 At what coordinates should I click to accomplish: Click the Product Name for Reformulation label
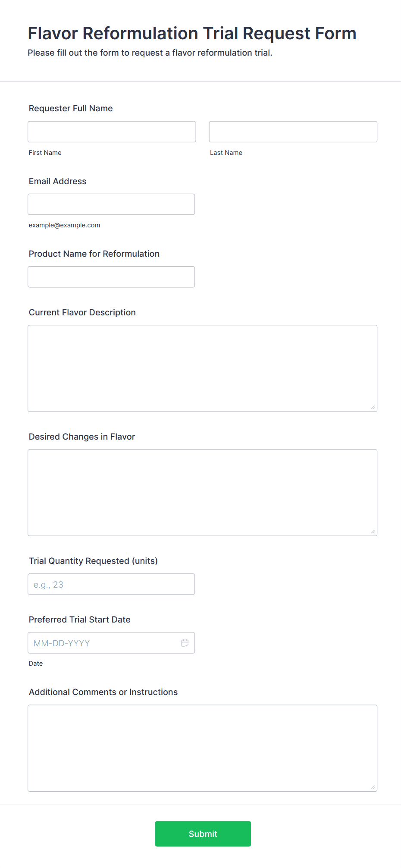pyautogui.click(x=94, y=254)
